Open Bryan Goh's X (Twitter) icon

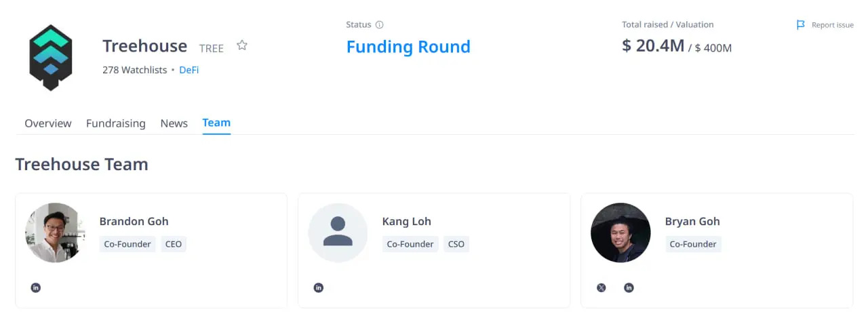point(601,287)
